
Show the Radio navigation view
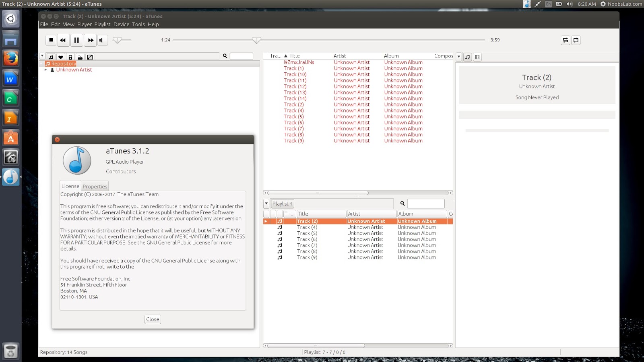pyautogui.click(x=79, y=56)
